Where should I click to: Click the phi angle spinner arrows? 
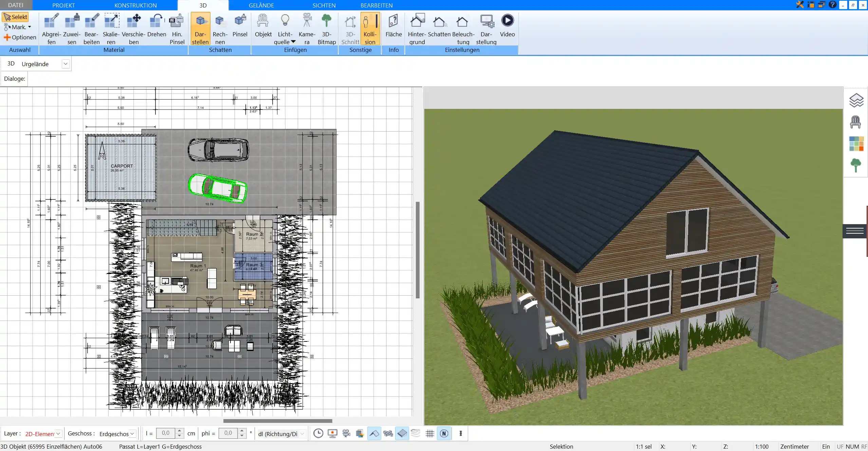pyautogui.click(x=242, y=433)
